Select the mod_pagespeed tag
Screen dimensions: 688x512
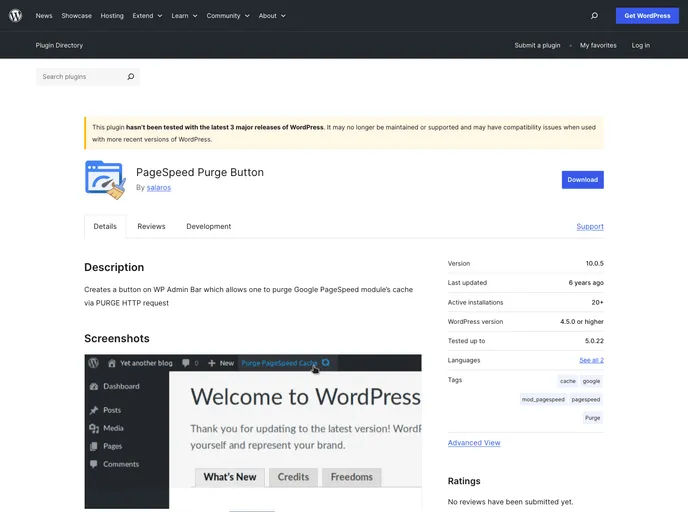[543, 400]
